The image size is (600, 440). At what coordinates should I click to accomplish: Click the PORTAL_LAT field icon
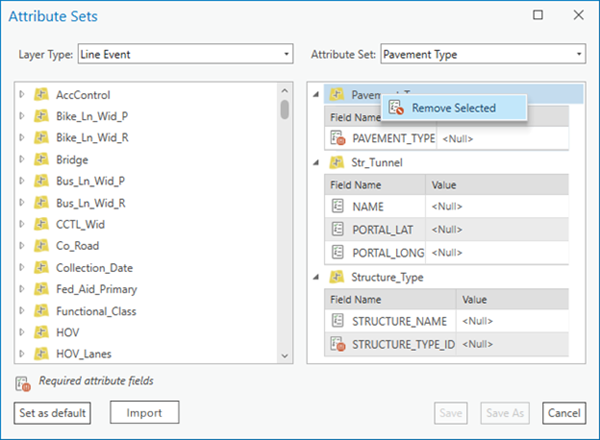338,229
